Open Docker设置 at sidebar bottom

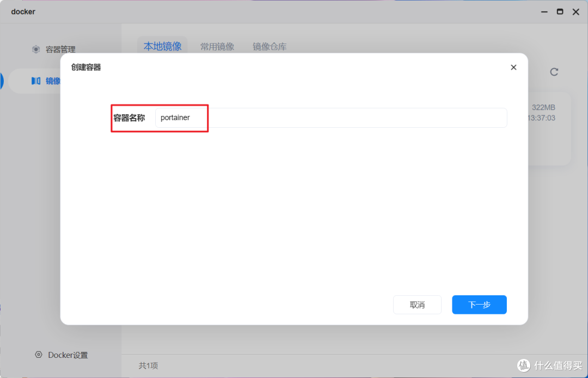tap(62, 355)
